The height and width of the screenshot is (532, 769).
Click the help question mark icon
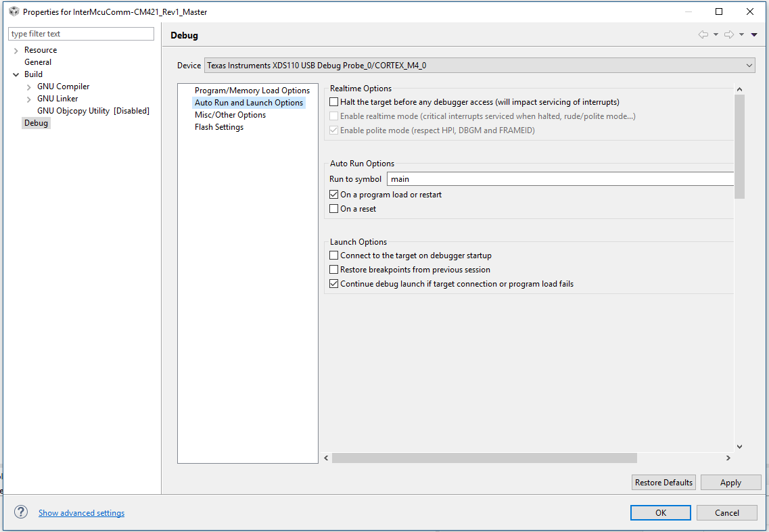(20, 512)
